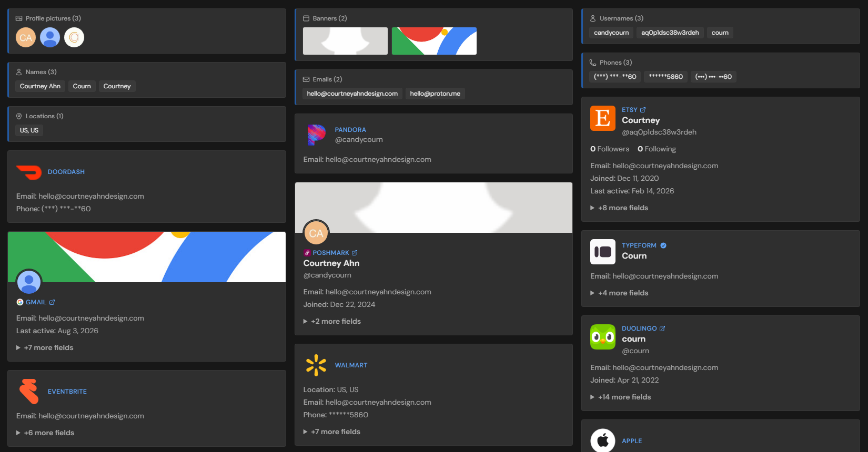This screenshot has width=868, height=452.
Task: Click the Gmail card blue avatar
Action: coord(29,282)
